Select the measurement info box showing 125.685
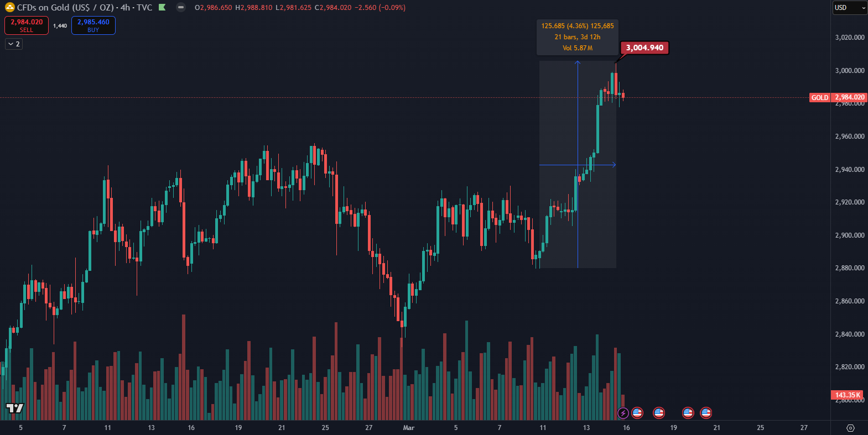Screen dimensions: 868x435 pyautogui.click(x=578, y=37)
